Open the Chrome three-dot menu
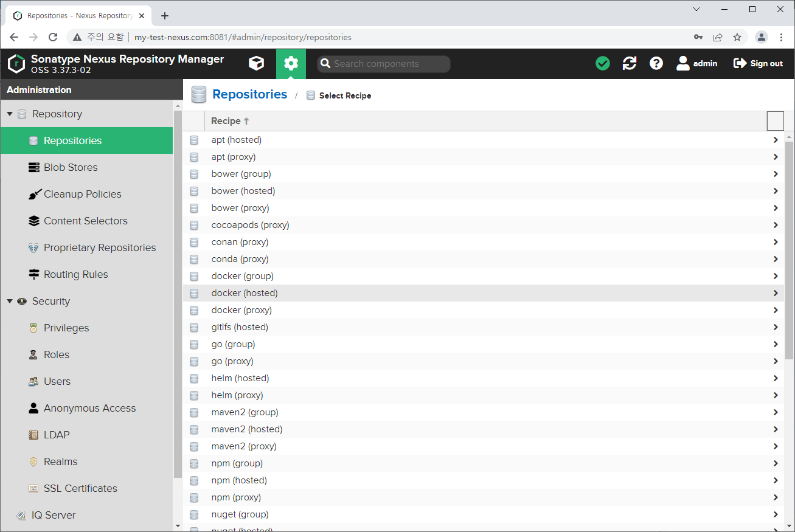This screenshot has width=795, height=532. tap(782, 37)
